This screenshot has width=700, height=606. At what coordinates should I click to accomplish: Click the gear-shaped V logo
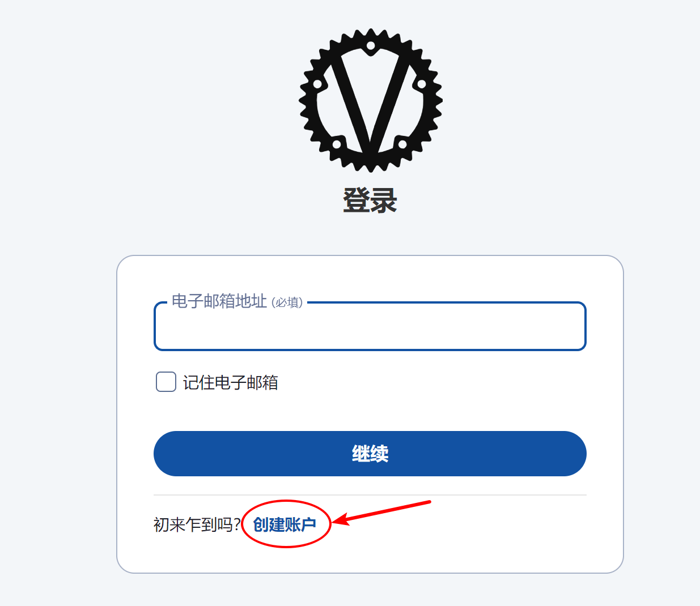[370, 100]
